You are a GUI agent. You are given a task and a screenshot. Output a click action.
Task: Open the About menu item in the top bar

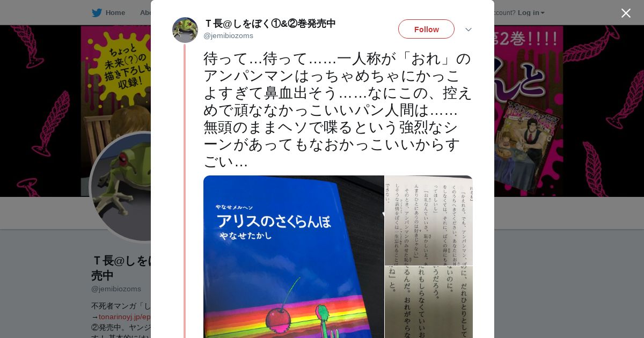[x=145, y=13]
